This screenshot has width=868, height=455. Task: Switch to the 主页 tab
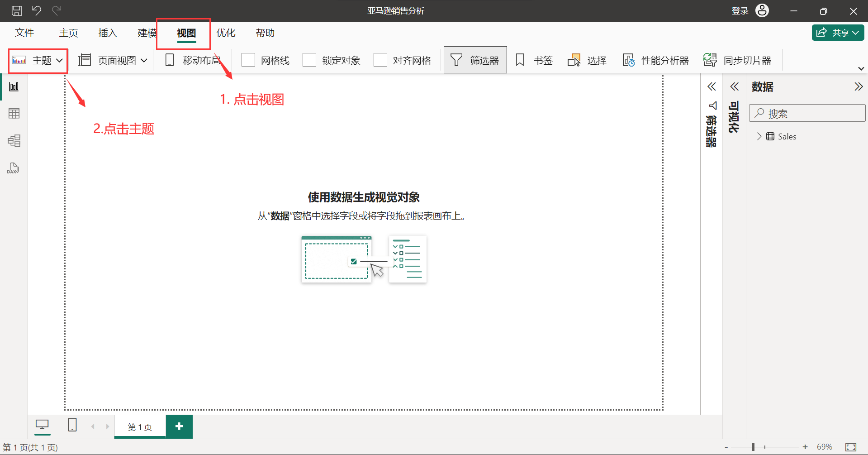[68, 33]
